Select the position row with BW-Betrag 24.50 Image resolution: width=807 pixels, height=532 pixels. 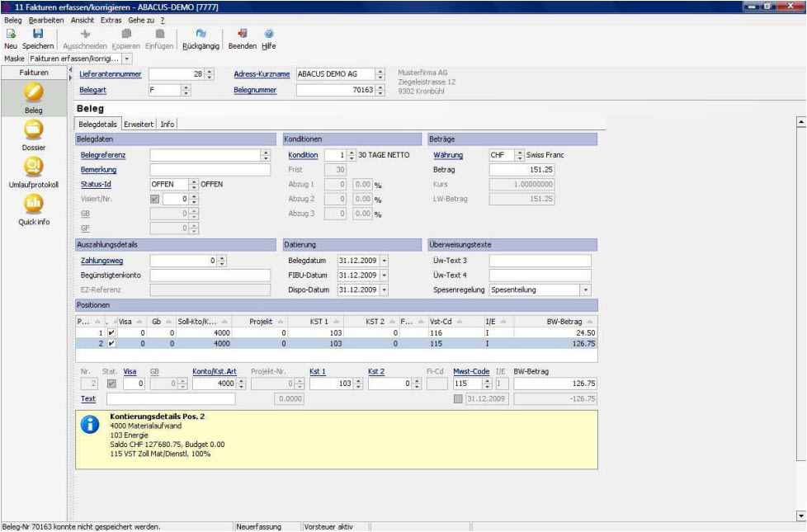pos(337,333)
